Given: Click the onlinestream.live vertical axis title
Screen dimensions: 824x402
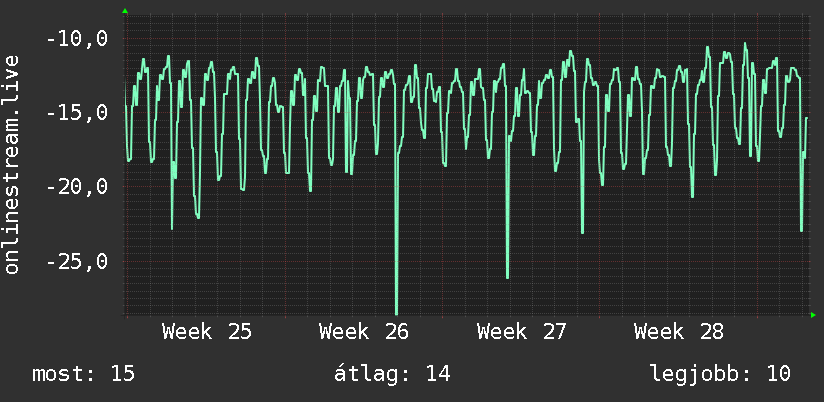Looking at the screenshot, I should 12,164.
